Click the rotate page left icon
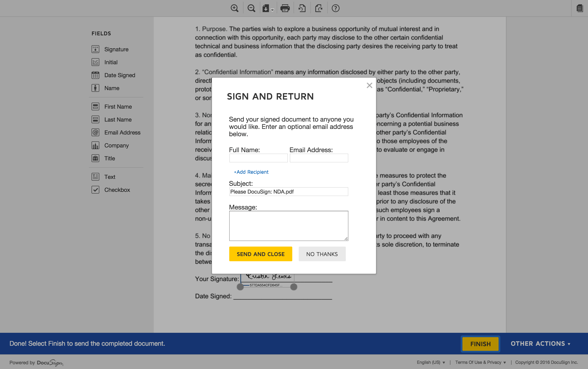 click(302, 8)
